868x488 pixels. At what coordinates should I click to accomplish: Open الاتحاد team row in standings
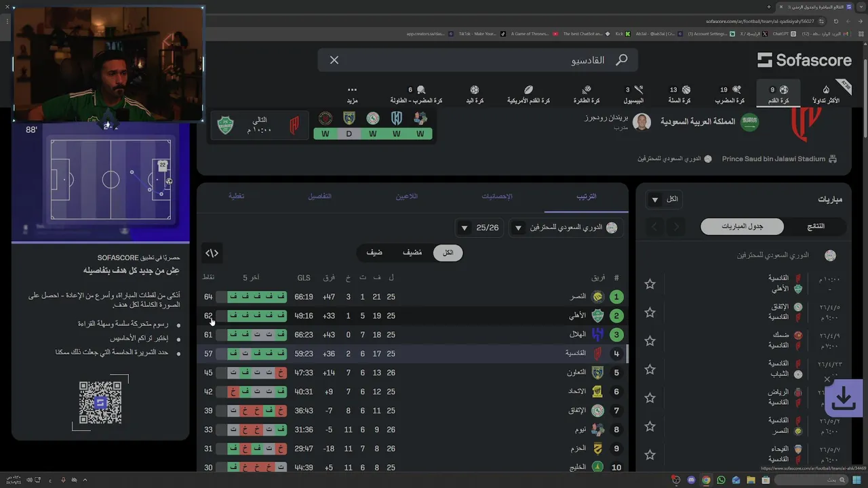pyautogui.click(x=412, y=392)
